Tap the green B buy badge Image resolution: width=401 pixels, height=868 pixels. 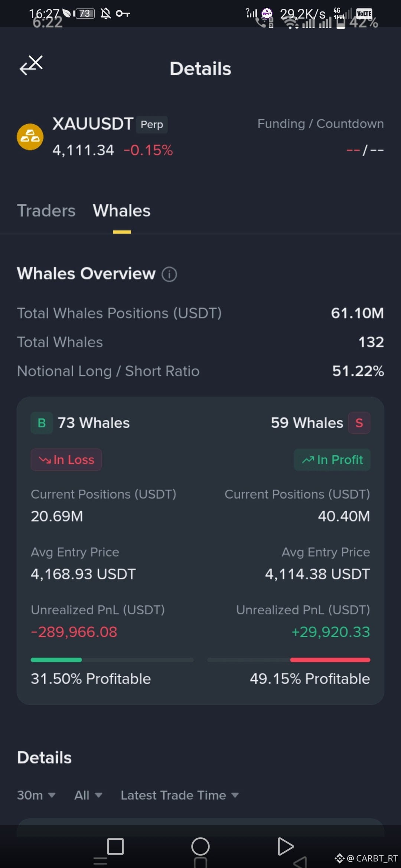(x=42, y=423)
